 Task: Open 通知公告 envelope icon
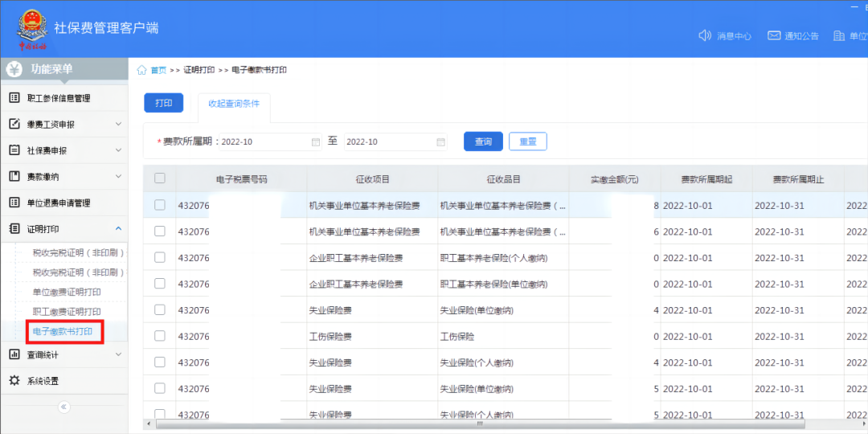tap(774, 36)
